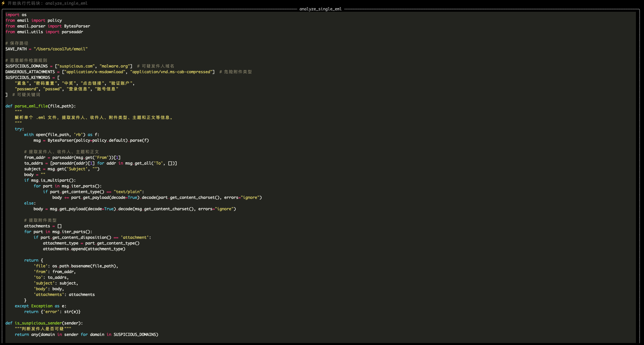Click the panel title 'analyze_single_eml'
This screenshot has width=644, height=345.
tap(320, 9)
